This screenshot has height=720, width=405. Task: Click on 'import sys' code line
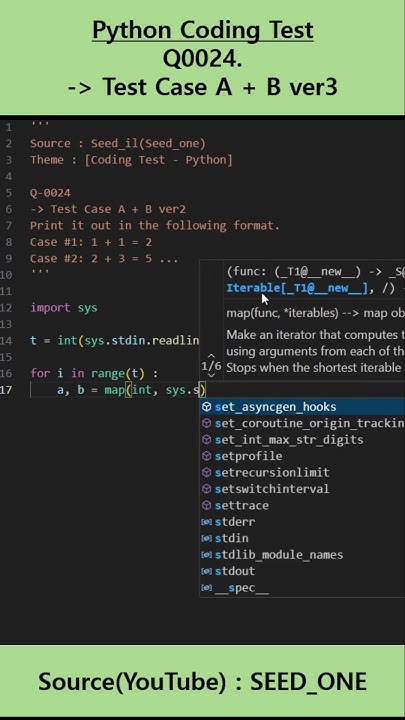(64, 308)
